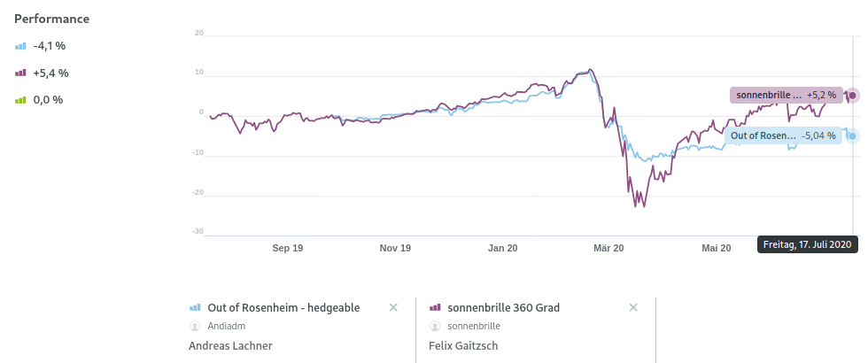
Task: Click the purple bar icon beside sonnenbrille 360 Grad
Action: [x=435, y=307]
